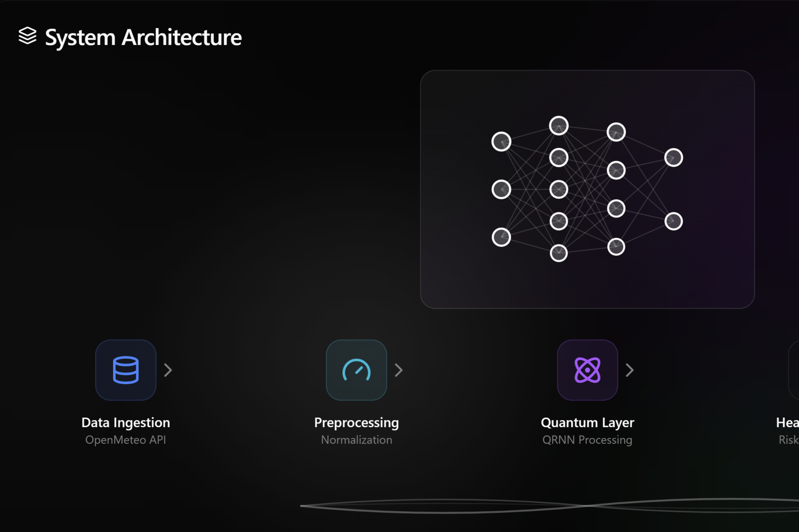The height and width of the screenshot is (532, 799).
Task: Click the partially visible card at the right edge
Action: tap(794, 370)
